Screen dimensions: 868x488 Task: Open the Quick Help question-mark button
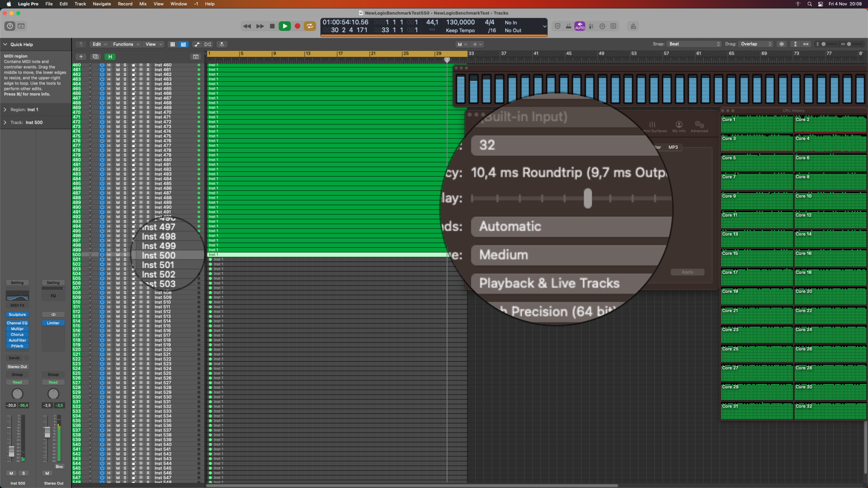pos(10,26)
